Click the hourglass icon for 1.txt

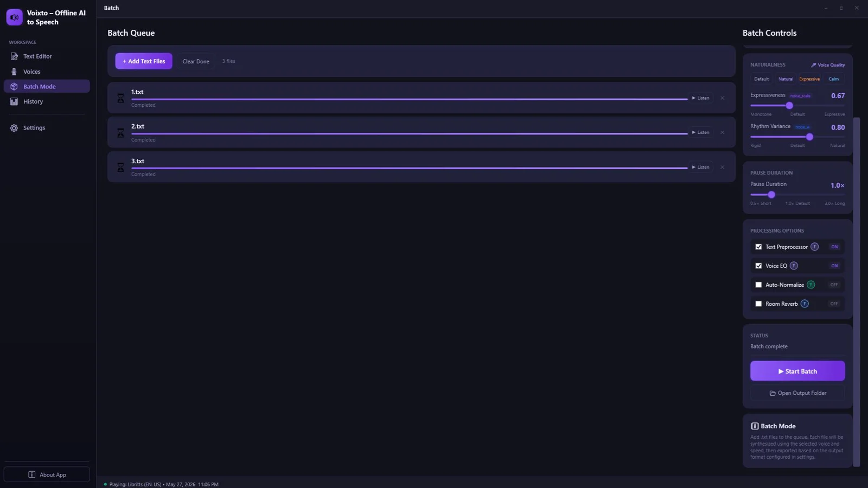(120, 98)
